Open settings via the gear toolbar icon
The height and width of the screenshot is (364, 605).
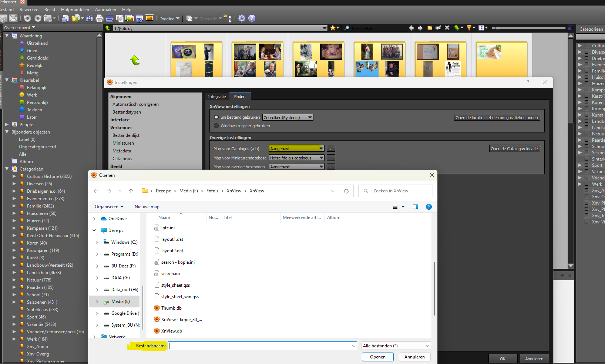[242, 18]
